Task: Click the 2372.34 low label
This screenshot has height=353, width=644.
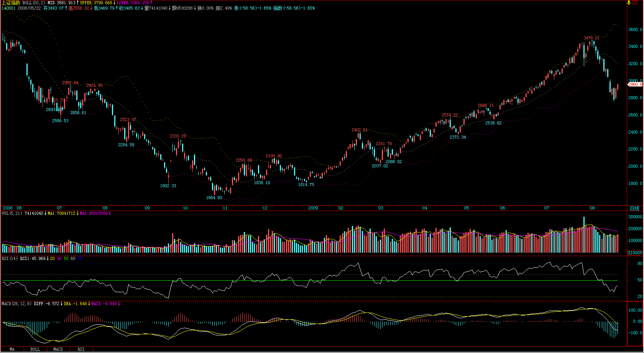Action: [x=458, y=137]
